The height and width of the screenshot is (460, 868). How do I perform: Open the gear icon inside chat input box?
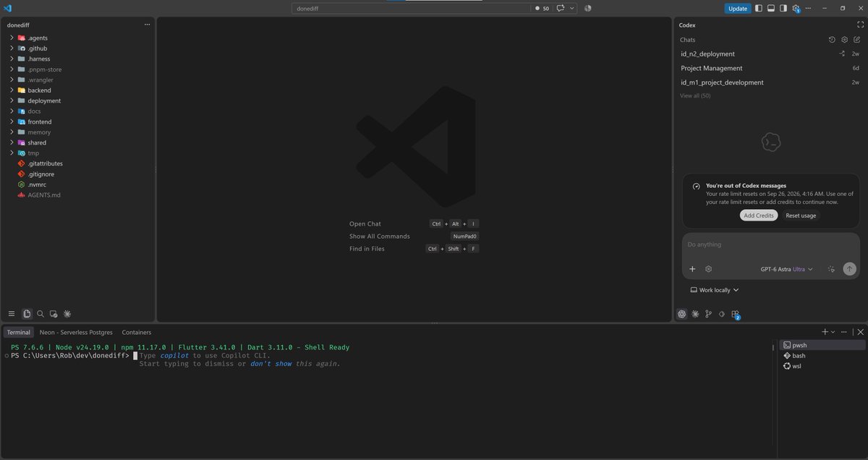709,269
